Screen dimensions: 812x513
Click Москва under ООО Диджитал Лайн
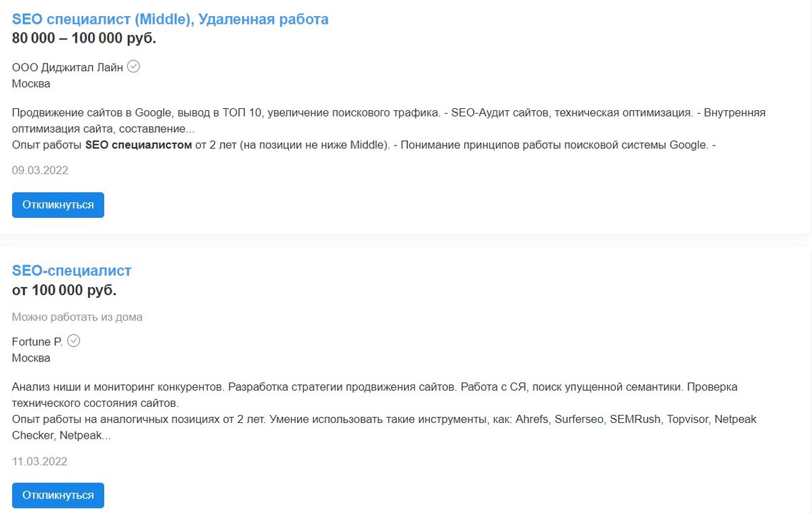31,84
